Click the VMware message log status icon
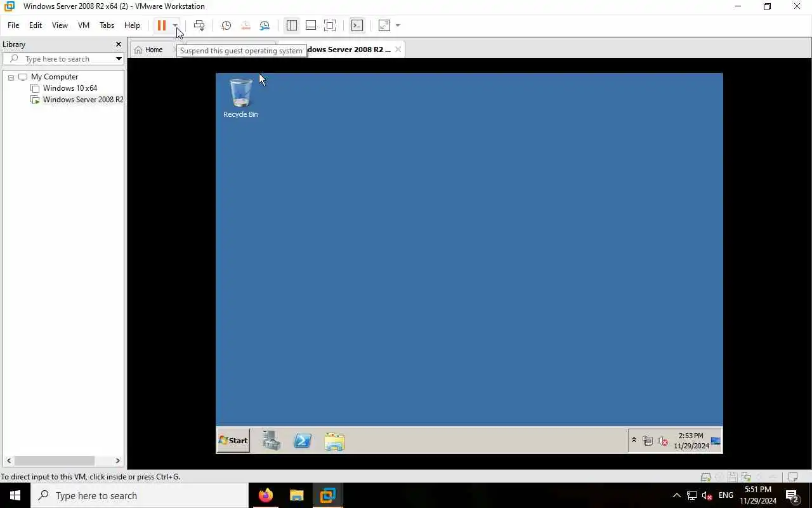 coord(792,477)
